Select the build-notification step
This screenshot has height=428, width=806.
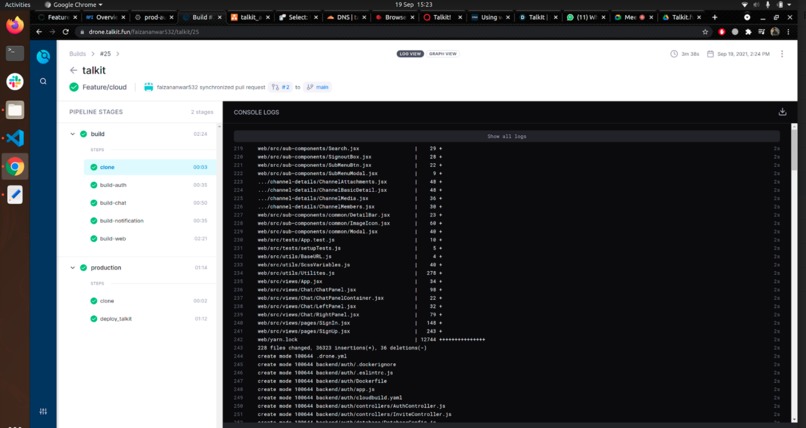[150, 221]
